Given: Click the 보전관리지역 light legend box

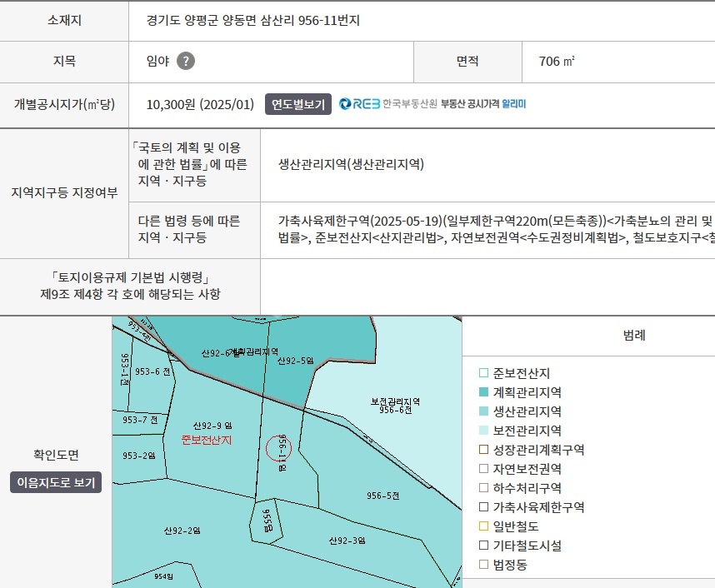Looking at the screenshot, I should [483, 431].
